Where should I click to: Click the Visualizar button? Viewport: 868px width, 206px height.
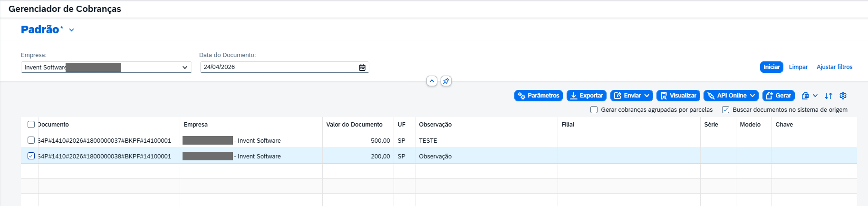point(678,96)
